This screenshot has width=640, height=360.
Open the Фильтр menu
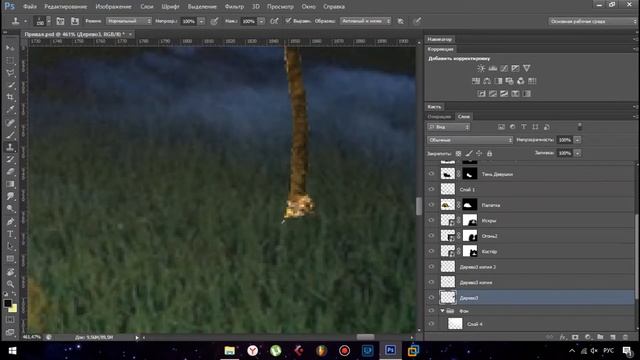(x=234, y=7)
